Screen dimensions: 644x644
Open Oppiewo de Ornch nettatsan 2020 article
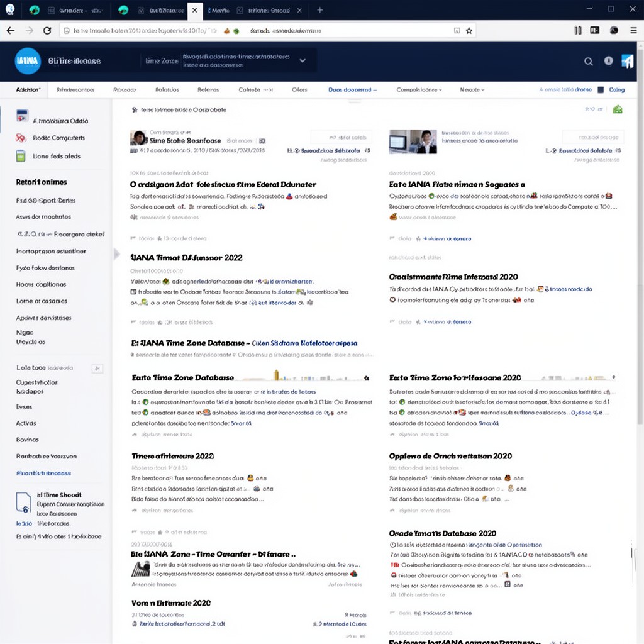[450, 456]
